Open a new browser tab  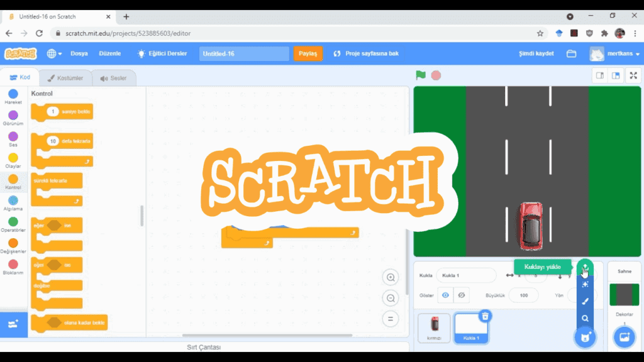126,17
